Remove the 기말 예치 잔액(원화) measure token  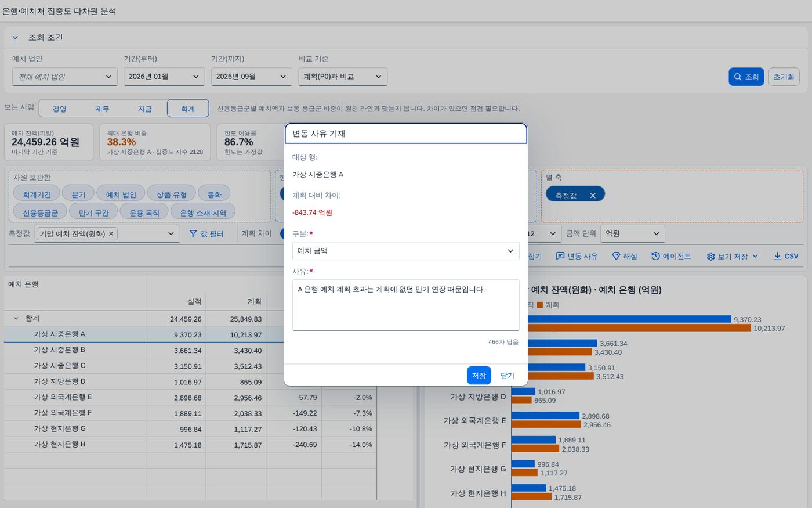(111, 233)
